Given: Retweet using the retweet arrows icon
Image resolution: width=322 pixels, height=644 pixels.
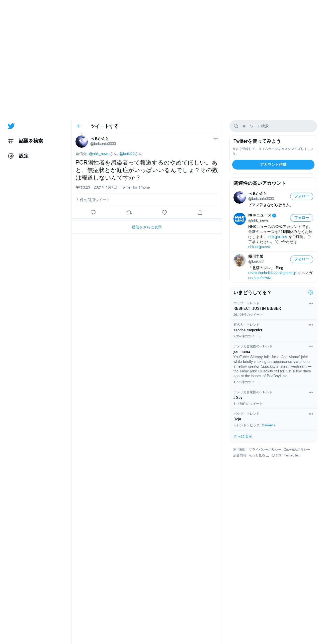Looking at the screenshot, I should 129,212.
